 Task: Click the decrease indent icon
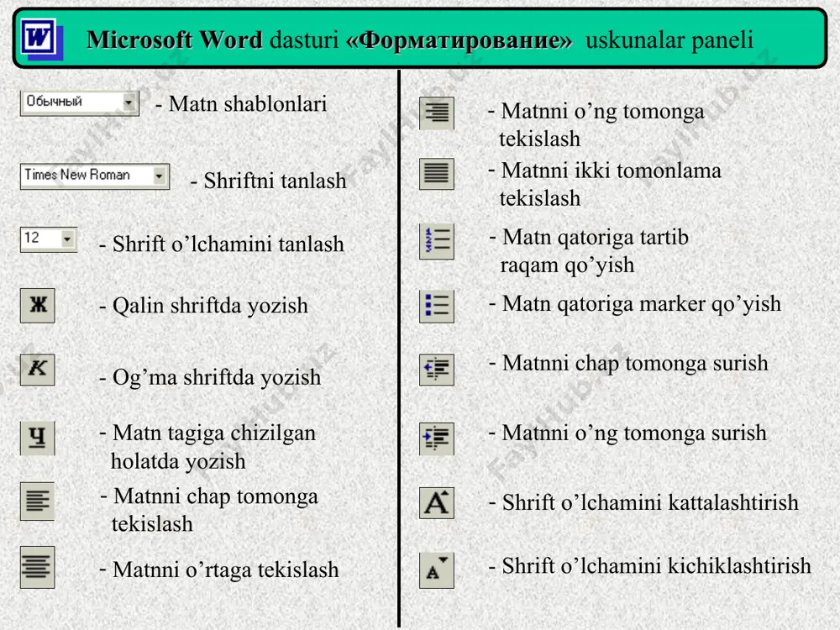pyautogui.click(x=437, y=370)
